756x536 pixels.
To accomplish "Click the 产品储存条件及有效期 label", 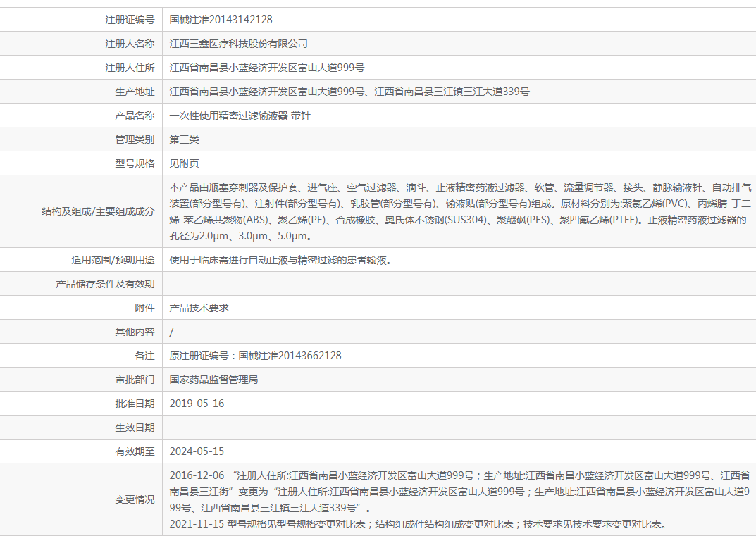I will pos(105,284).
